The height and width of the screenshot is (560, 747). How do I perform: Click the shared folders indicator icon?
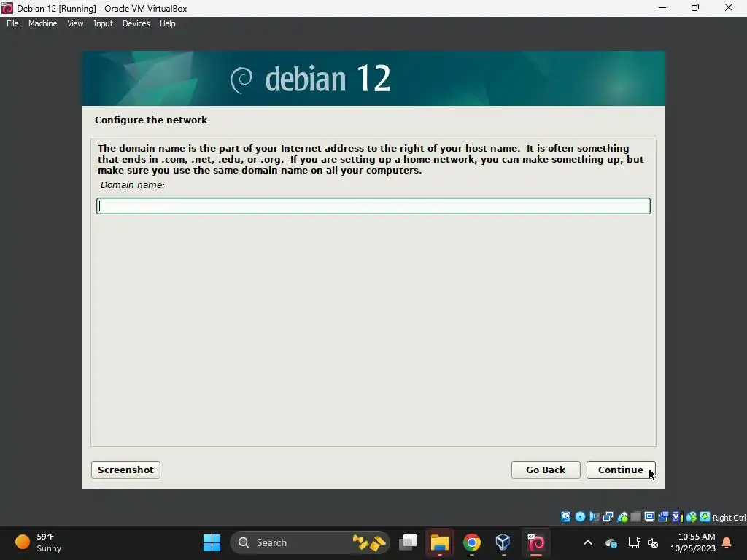(635, 517)
